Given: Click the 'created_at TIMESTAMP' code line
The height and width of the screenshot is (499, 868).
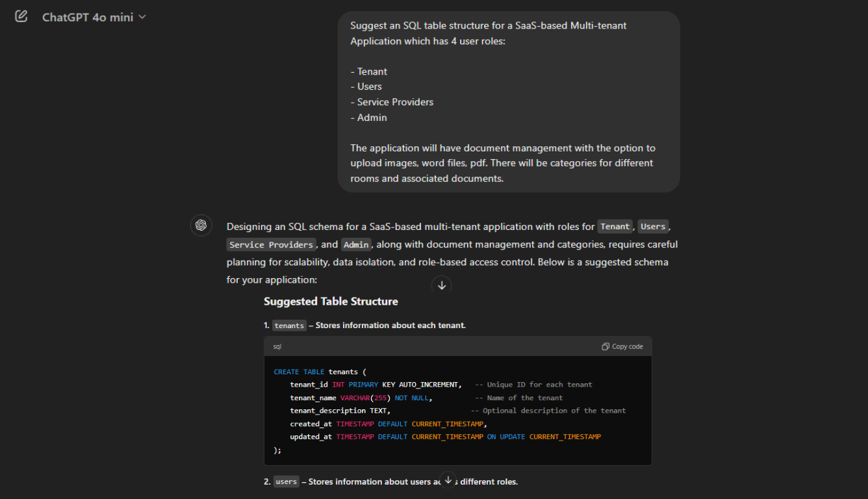Looking at the screenshot, I should pyautogui.click(x=389, y=424).
